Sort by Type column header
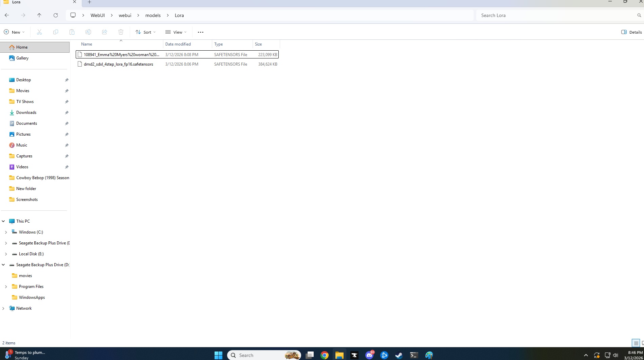This screenshot has width=644, height=360. pos(232,44)
